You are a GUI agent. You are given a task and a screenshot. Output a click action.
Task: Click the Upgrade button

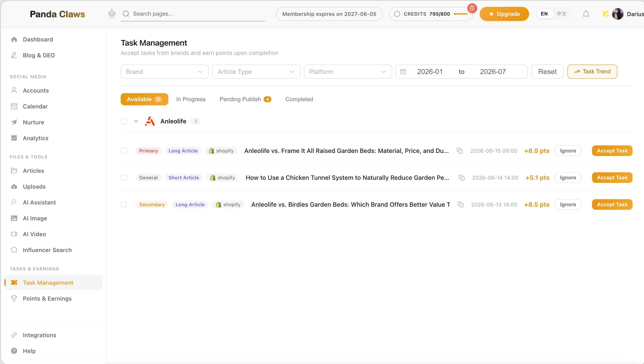(x=504, y=14)
